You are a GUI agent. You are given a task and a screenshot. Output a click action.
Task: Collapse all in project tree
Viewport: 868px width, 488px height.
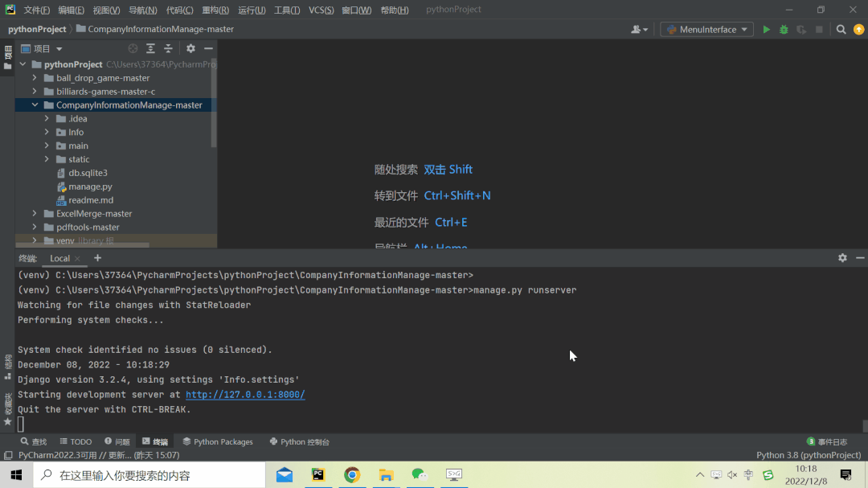click(x=168, y=49)
